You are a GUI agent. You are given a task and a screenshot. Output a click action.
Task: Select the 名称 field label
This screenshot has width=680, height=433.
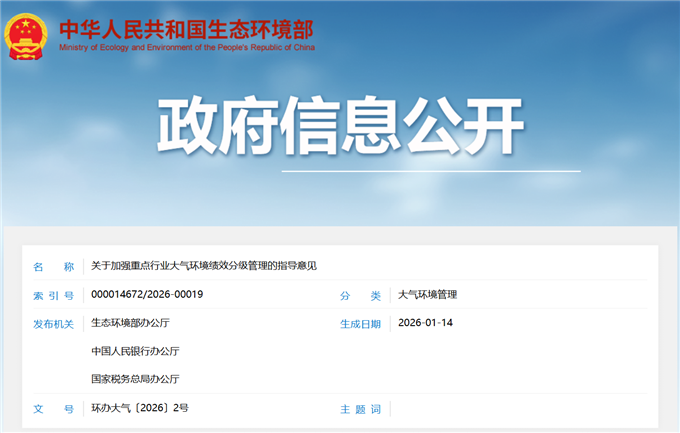click(53, 266)
